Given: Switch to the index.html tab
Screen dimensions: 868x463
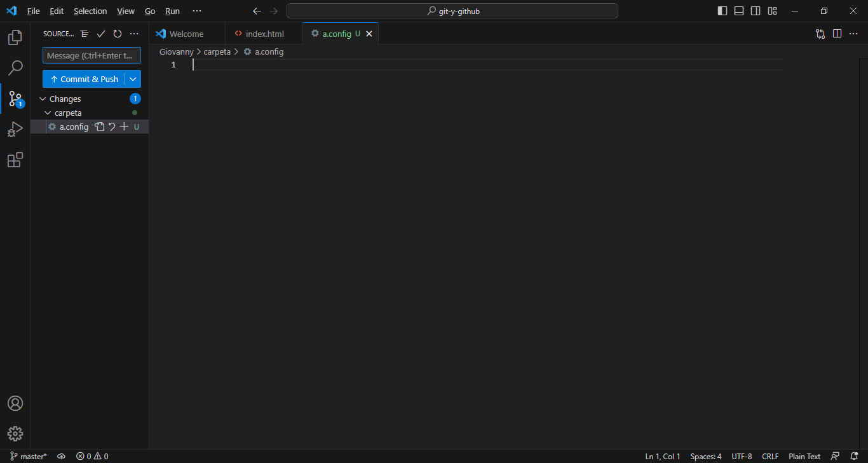Looking at the screenshot, I should (264, 34).
